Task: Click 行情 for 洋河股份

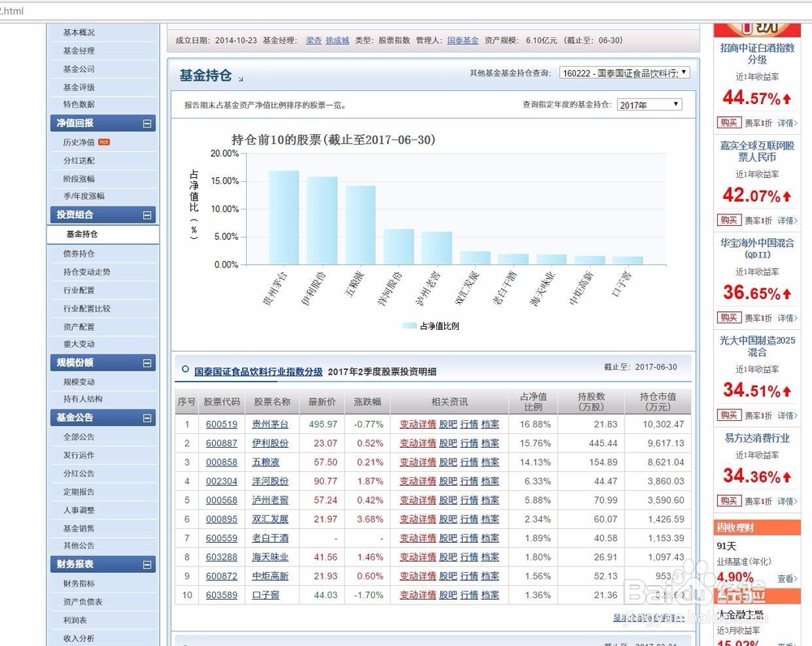Action: click(469, 481)
